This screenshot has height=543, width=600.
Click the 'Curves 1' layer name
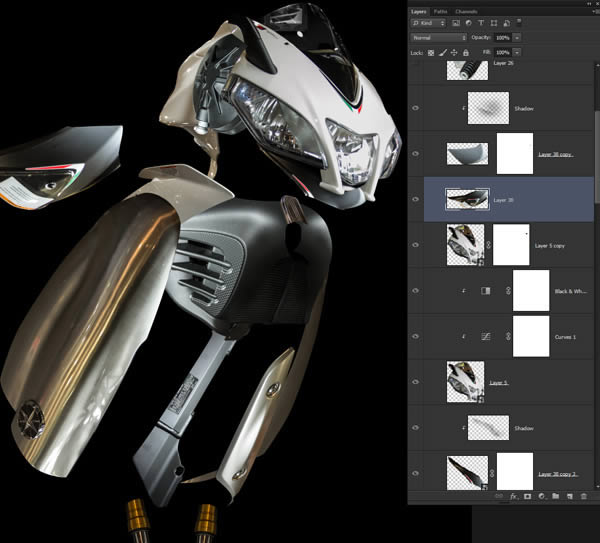pos(565,337)
